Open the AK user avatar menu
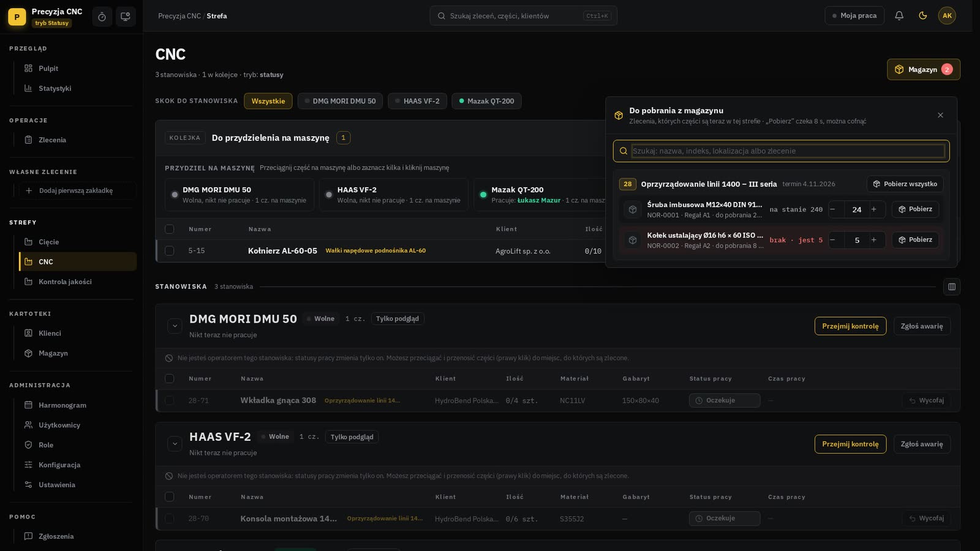Screen dimensions: 980x551 pyautogui.click(x=947, y=16)
